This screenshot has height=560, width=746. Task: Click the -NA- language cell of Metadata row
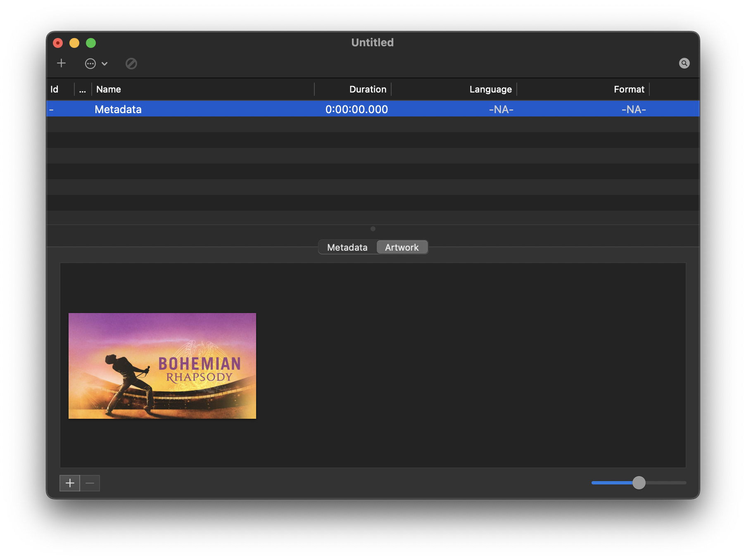coord(501,109)
